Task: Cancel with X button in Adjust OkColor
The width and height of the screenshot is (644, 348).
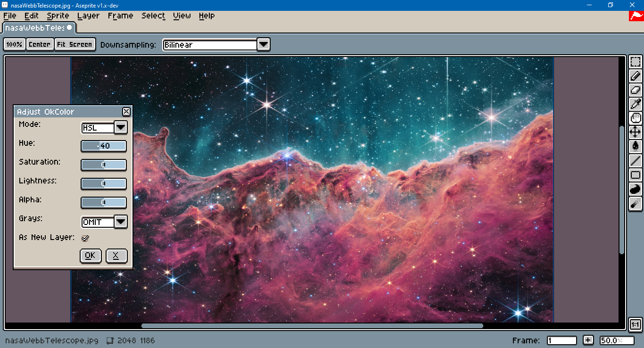Action: point(116,256)
